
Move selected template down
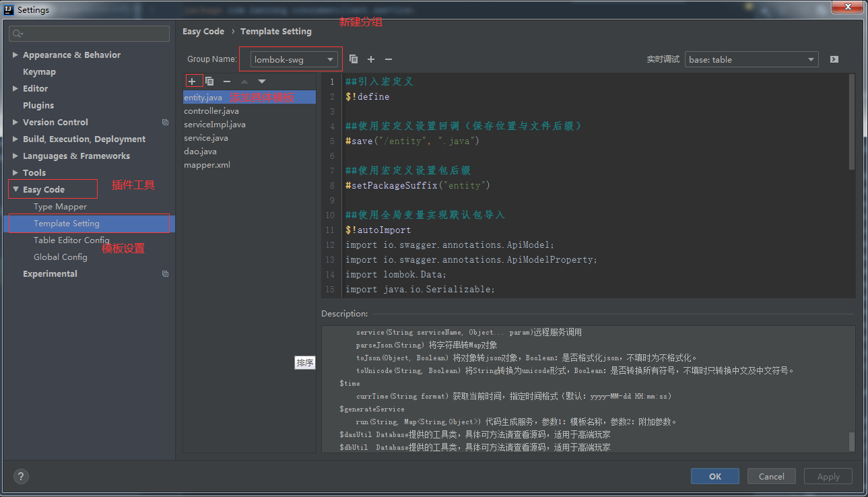262,81
